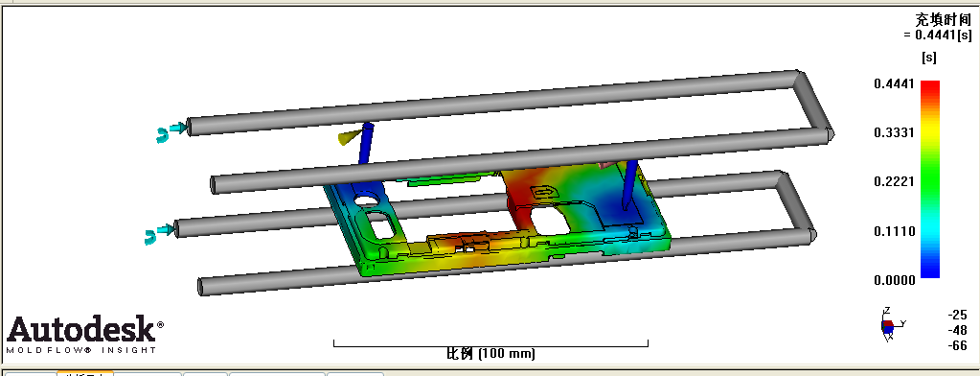
Task: Pick the XYZ axis orientation triad
Action: click(893, 324)
